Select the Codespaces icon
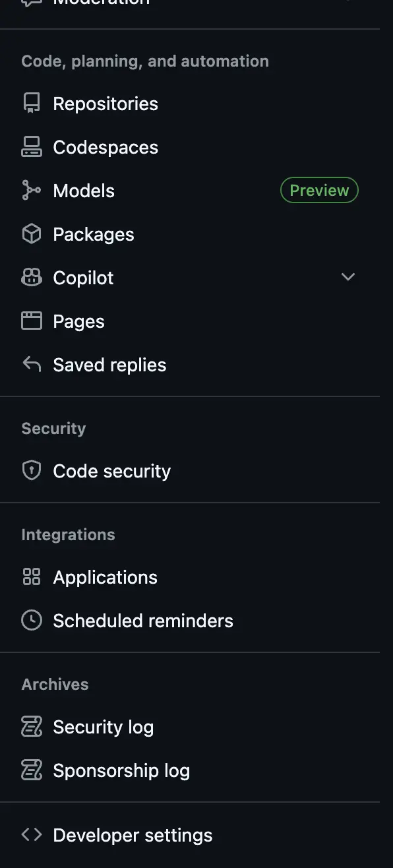Viewport: 393px width, 868px height. click(30, 146)
